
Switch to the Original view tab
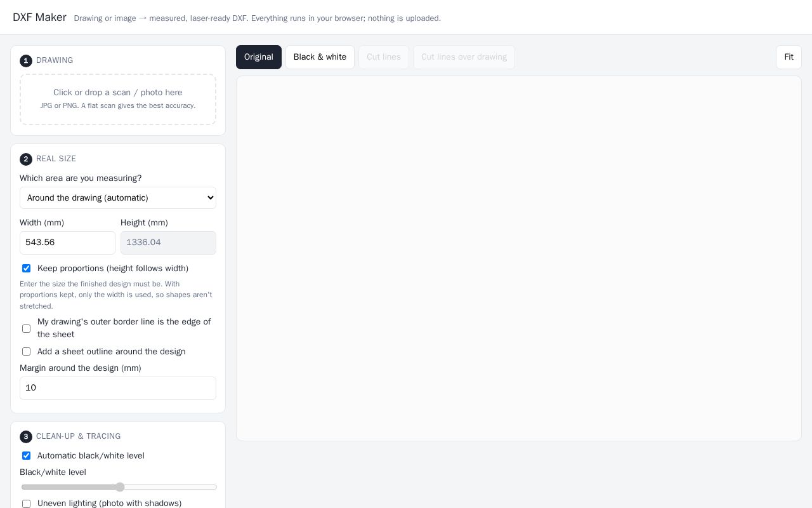259,57
